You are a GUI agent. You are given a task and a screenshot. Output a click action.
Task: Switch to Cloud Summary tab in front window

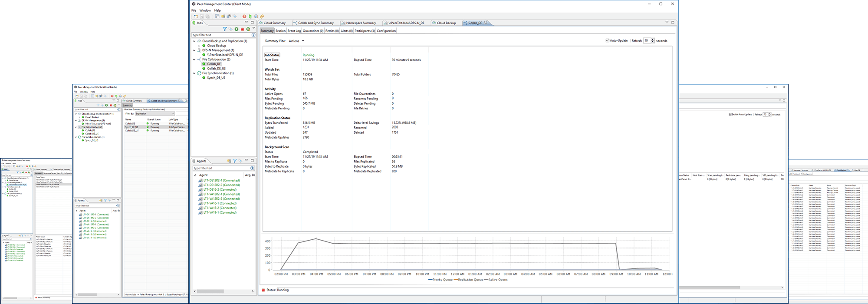(x=274, y=23)
